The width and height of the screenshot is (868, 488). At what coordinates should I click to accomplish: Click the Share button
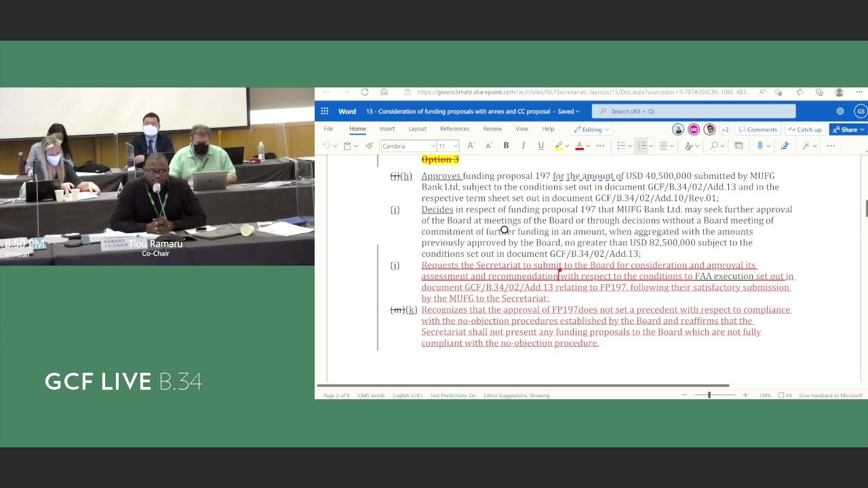[848, 129]
